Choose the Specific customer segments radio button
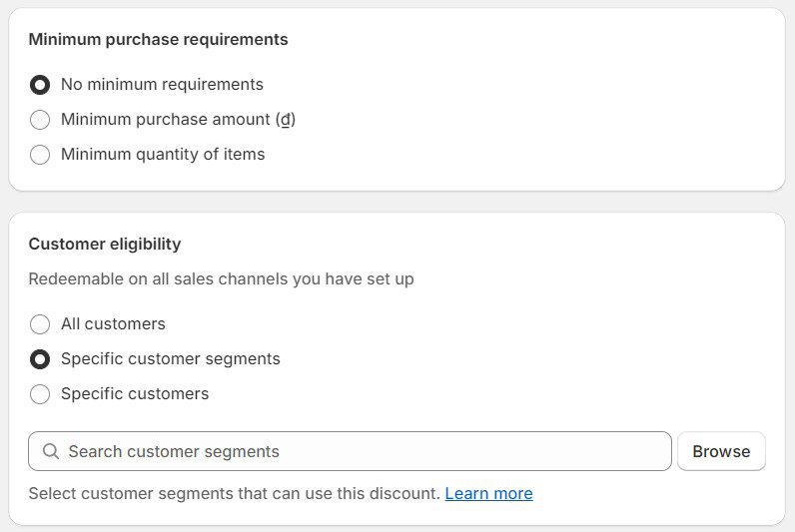 click(40, 359)
